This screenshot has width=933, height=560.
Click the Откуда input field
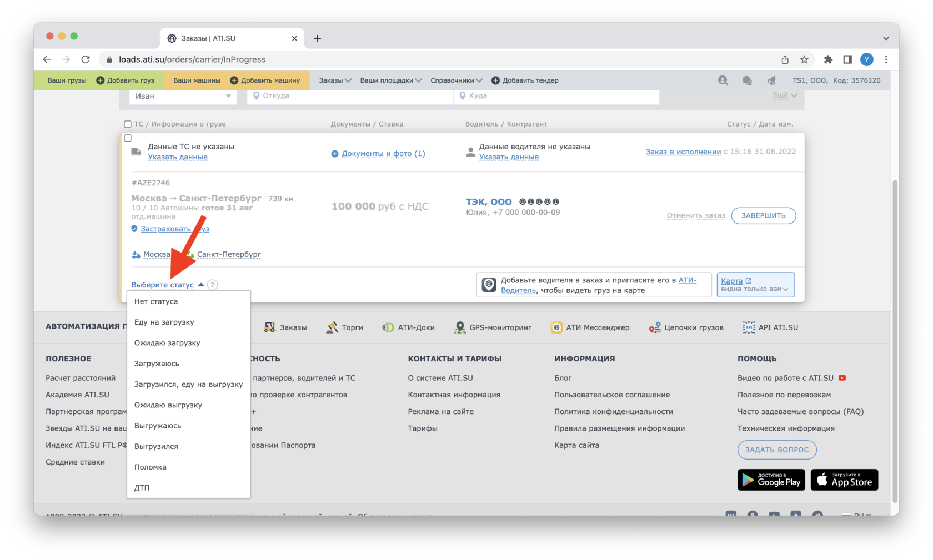350,96
